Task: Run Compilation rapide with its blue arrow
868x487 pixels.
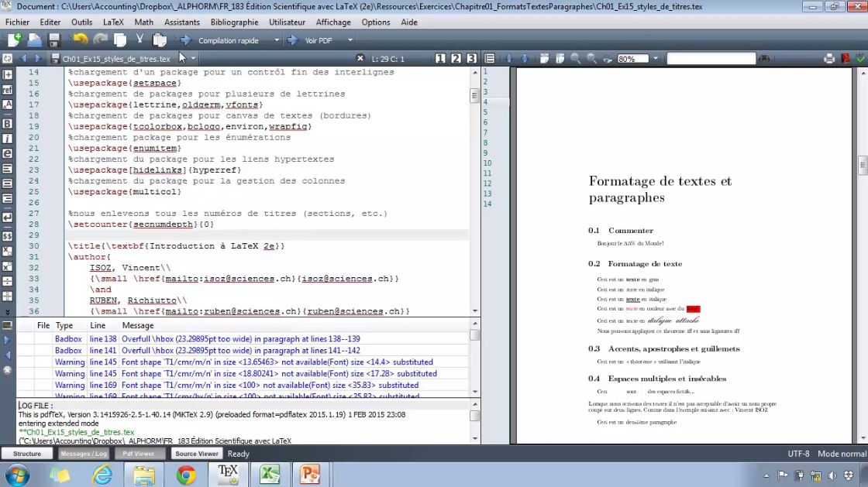Action: click(x=185, y=39)
